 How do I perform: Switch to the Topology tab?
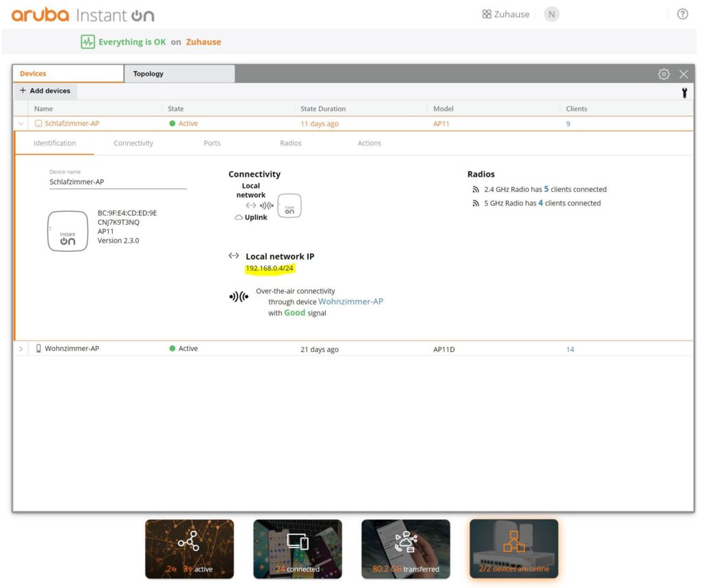[179, 74]
